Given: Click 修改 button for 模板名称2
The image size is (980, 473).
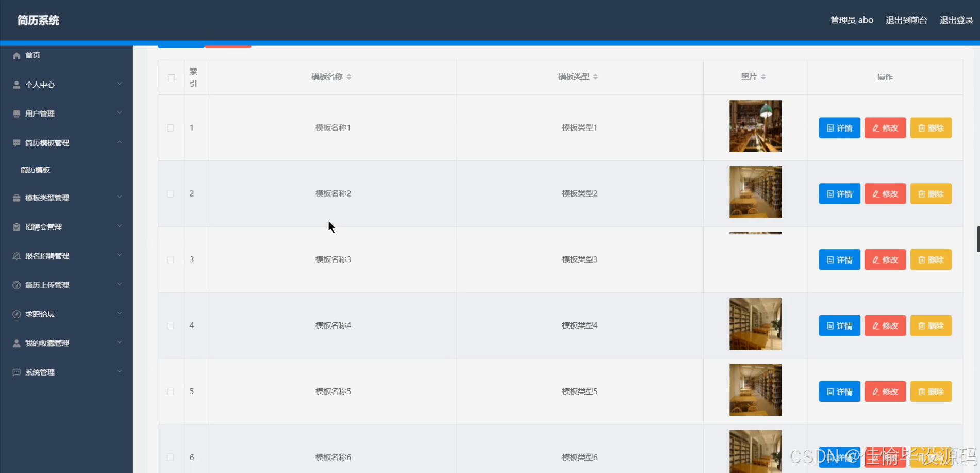Looking at the screenshot, I should click(885, 194).
